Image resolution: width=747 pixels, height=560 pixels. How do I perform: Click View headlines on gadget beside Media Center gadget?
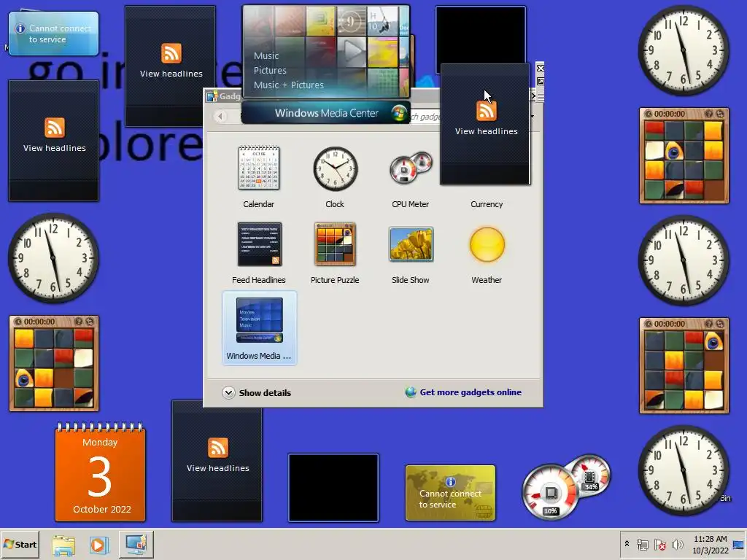pyautogui.click(x=171, y=74)
